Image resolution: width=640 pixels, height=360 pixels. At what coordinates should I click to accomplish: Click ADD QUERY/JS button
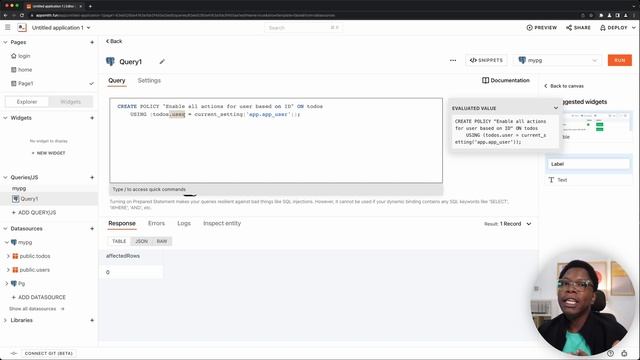pyautogui.click(x=34, y=213)
